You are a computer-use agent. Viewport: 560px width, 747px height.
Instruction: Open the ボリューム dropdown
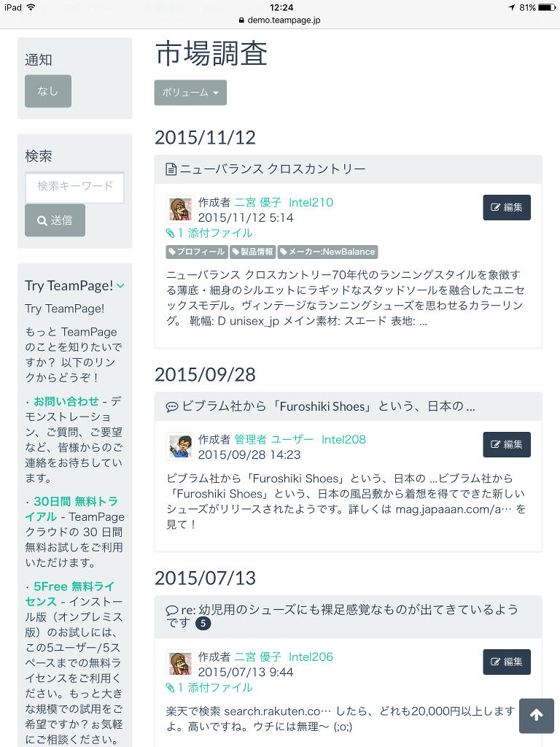click(190, 93)
